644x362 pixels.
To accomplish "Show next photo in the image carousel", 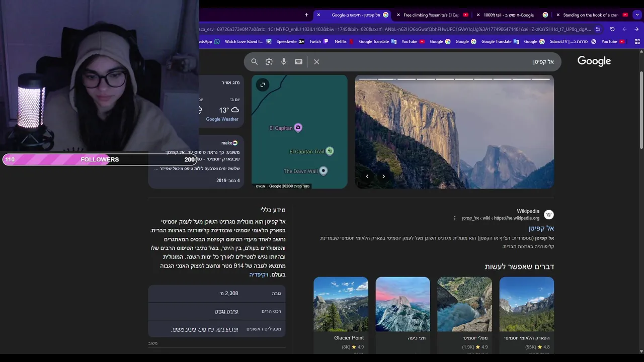I will [x=383, y=176].
